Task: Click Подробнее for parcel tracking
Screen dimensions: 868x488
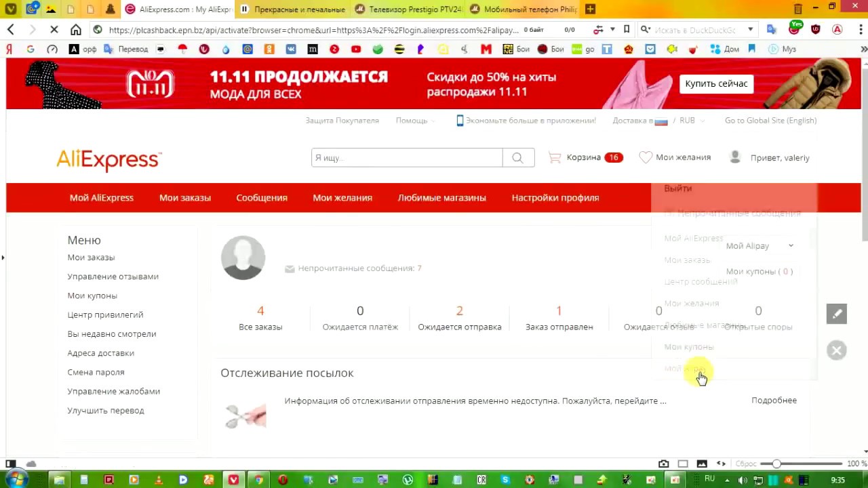Action: (x=774, y=401)
